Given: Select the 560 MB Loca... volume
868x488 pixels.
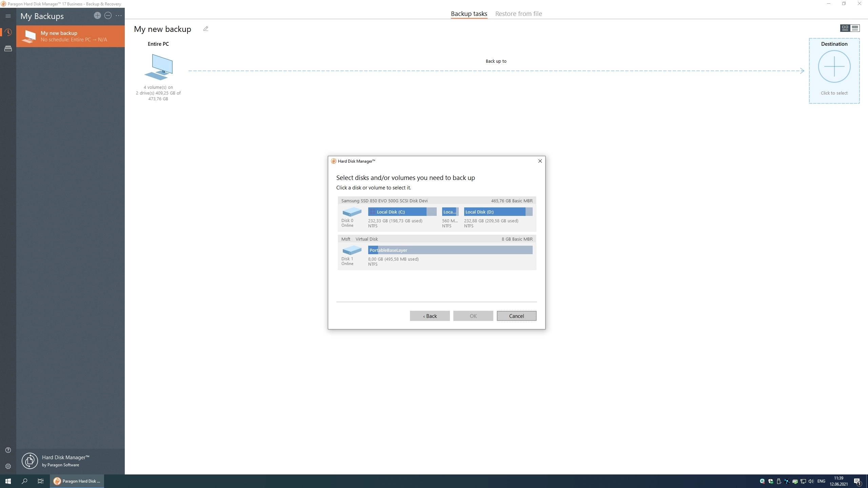Looking at the screenshot, I should 450,212.
